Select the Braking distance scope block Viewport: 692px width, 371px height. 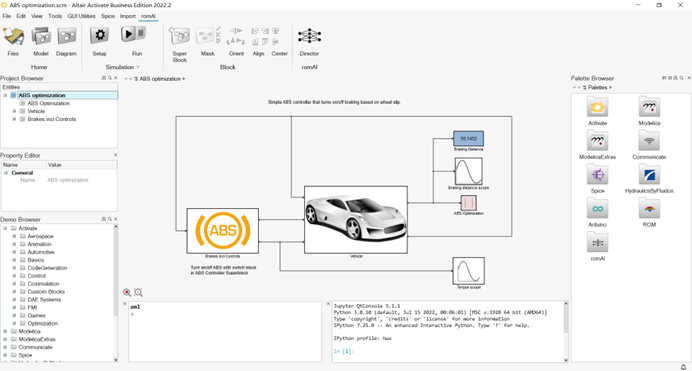(468, 171)
